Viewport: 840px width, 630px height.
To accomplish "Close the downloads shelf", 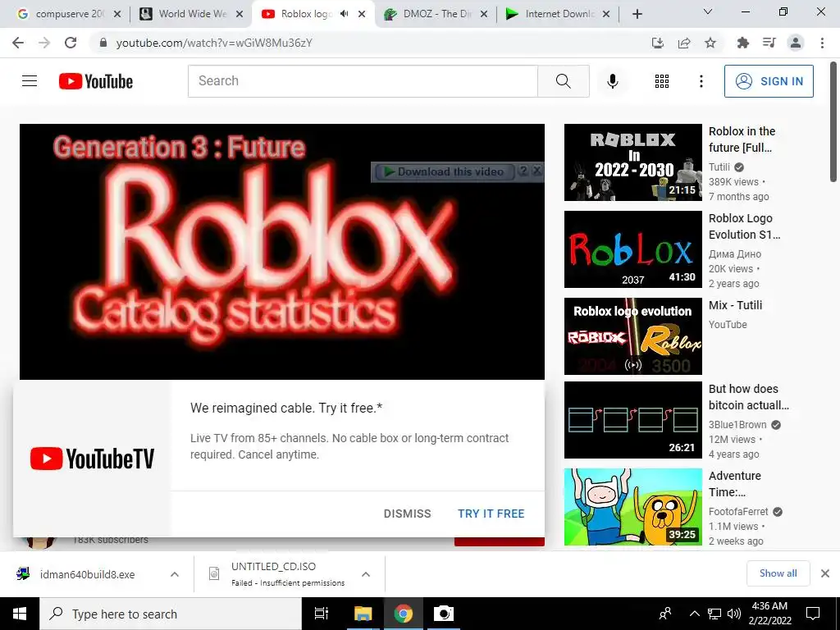I will point(825,573).
